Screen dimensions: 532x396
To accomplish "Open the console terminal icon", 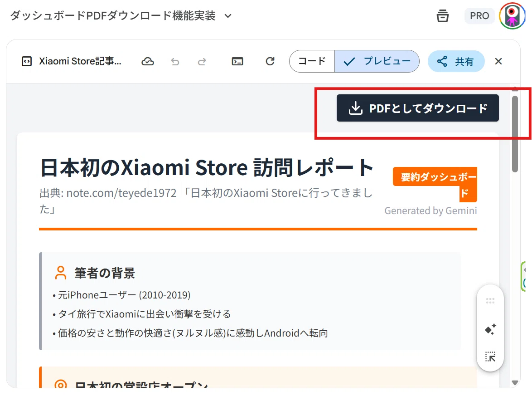I will click(x=237, y=62).
